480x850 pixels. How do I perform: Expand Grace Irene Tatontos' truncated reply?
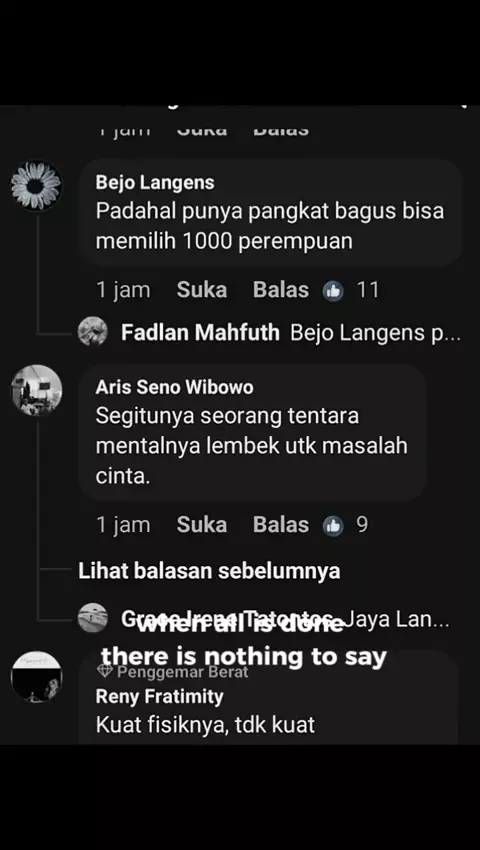tap(397, 619)
